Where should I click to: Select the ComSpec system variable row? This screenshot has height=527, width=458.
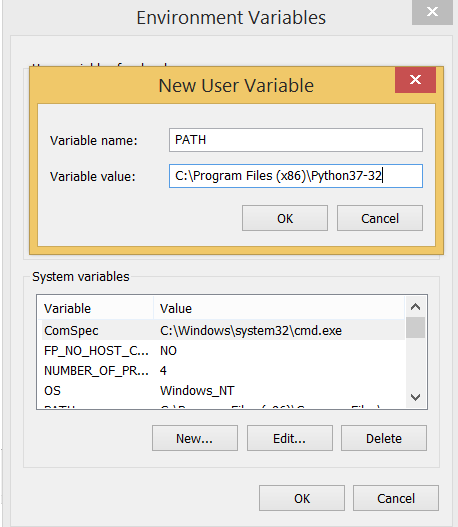[221, 330]
